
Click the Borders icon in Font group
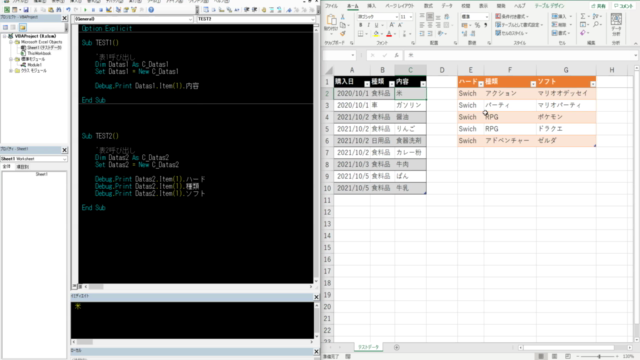click(x=360, y=34)
